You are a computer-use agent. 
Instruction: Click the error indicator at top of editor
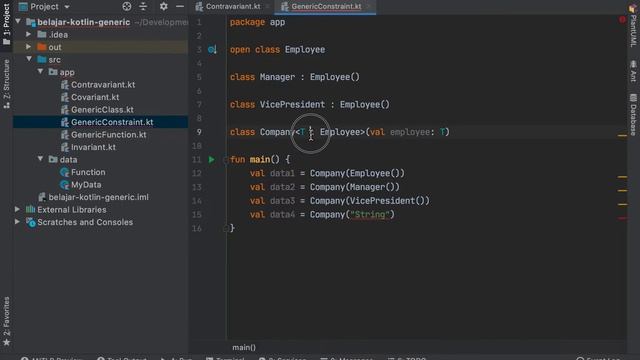[x=622, y=19]
